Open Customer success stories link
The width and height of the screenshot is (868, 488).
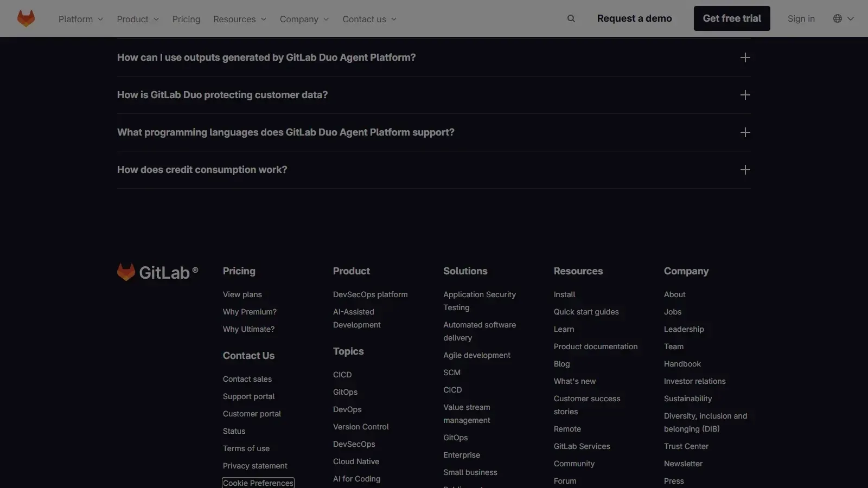pyautogui.click(x=587, y=405)
